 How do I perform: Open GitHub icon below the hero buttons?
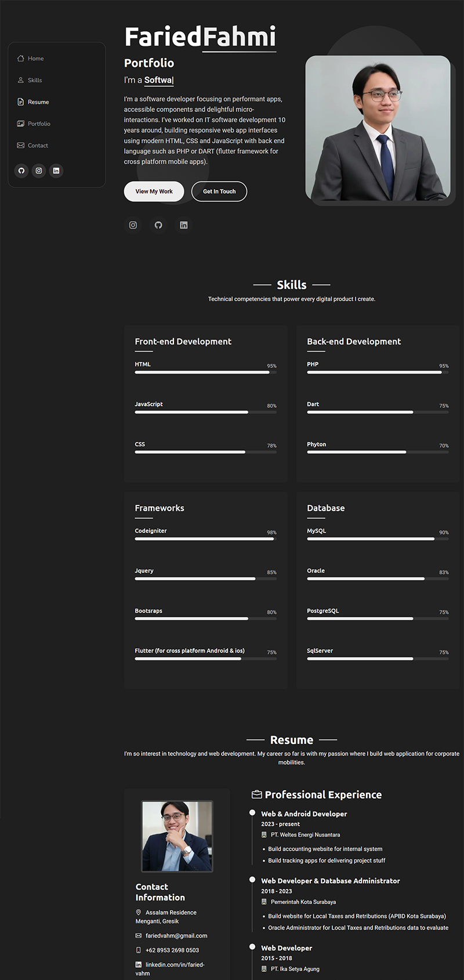(x=158, y=225)
